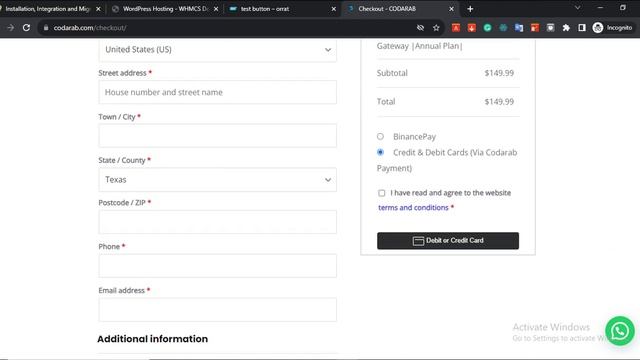Open the Texas state dropdown
640x360 pixels.
pos(218,180)
